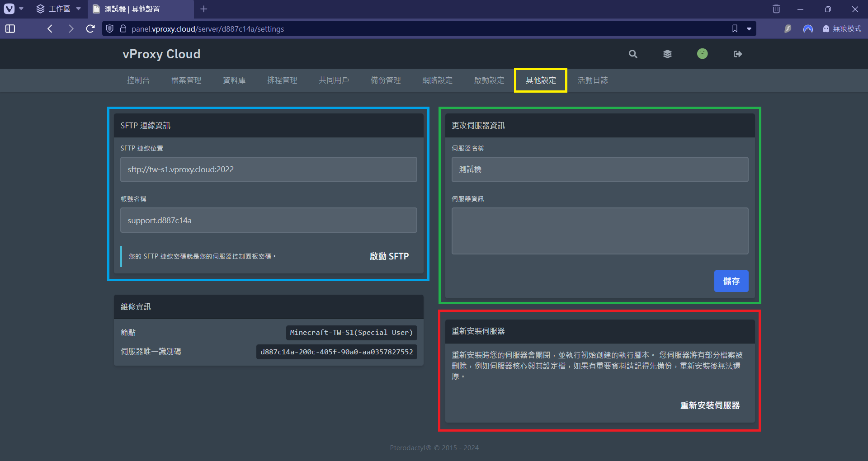Toggle the browser side panel icon
Screen dimensions: 868x461
point(10,29)
